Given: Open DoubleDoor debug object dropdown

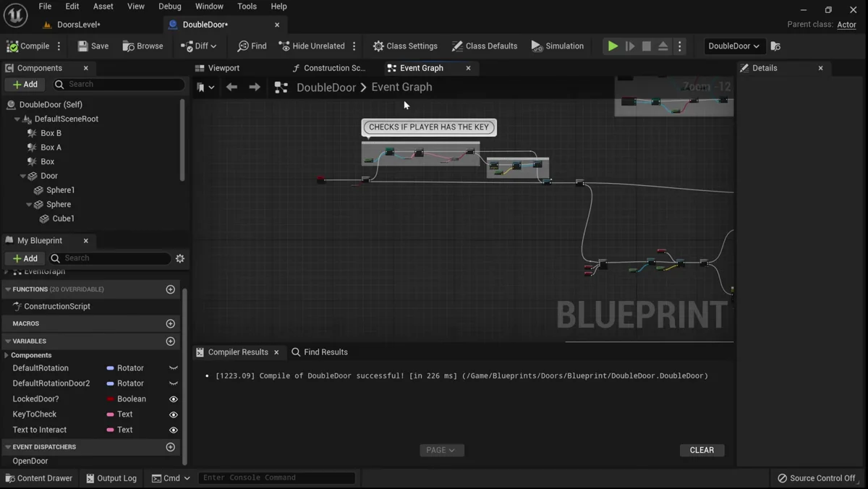Looking at the screenshot, I should [x=733, y=46].
